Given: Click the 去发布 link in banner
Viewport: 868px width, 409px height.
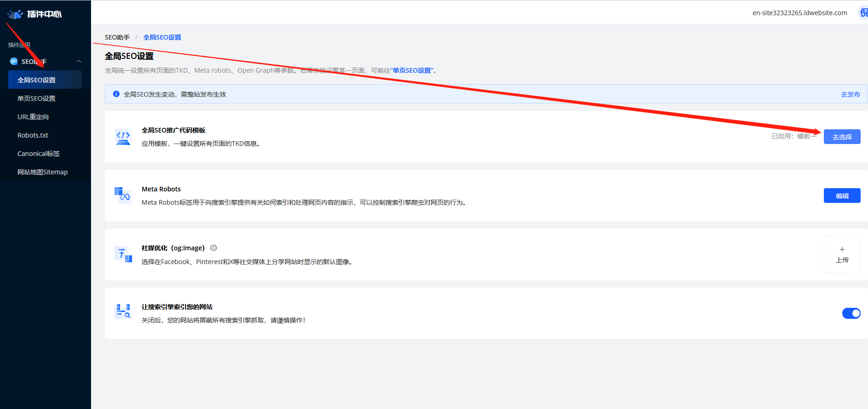Looking at the screenshot, I should [x=850, y=94].
